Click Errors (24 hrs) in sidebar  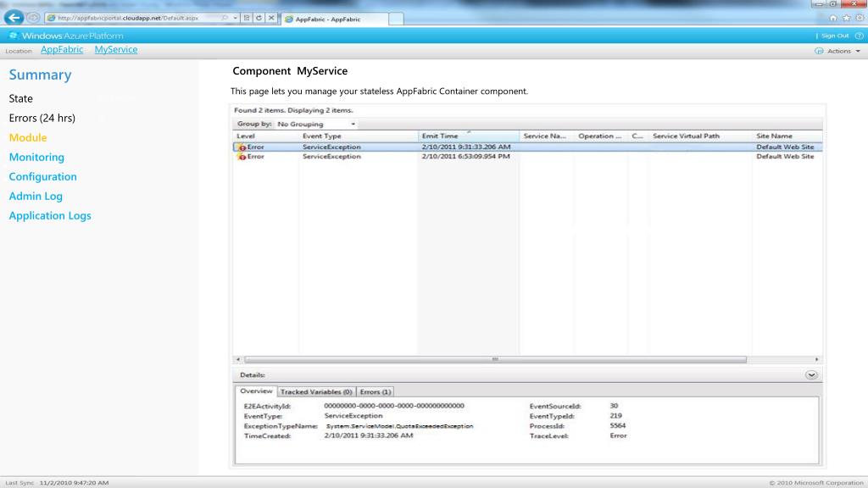[42, 118]
